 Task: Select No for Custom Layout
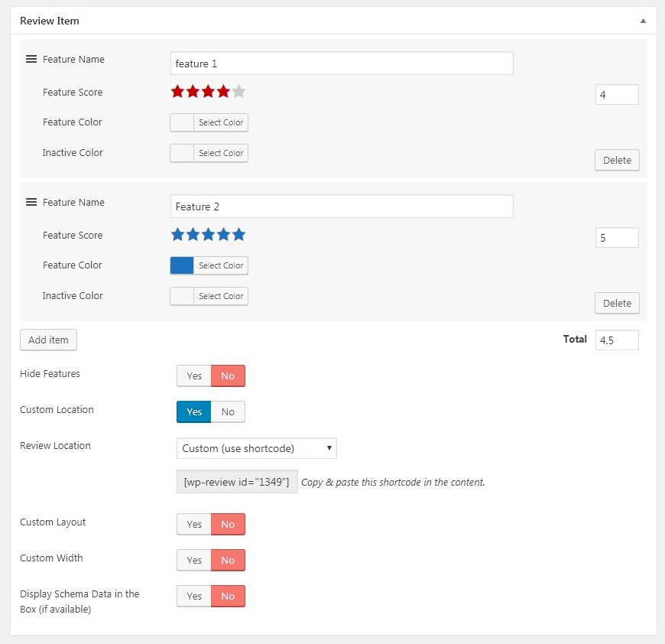pyautogui.click(x=228, y=525)
